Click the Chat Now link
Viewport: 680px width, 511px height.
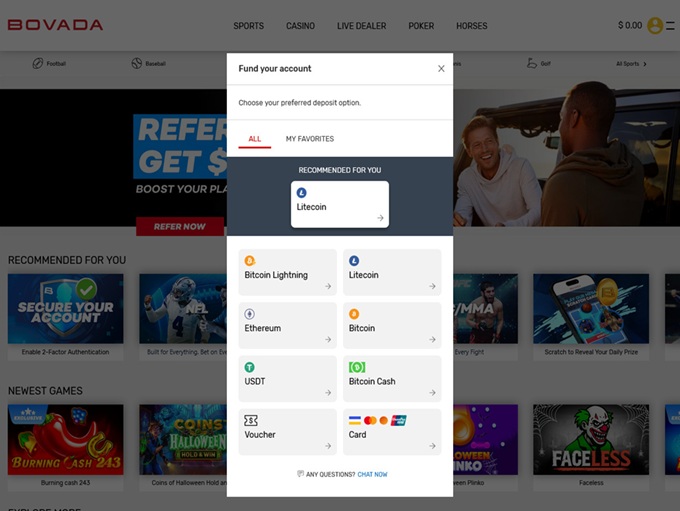[x=372, y=474]
